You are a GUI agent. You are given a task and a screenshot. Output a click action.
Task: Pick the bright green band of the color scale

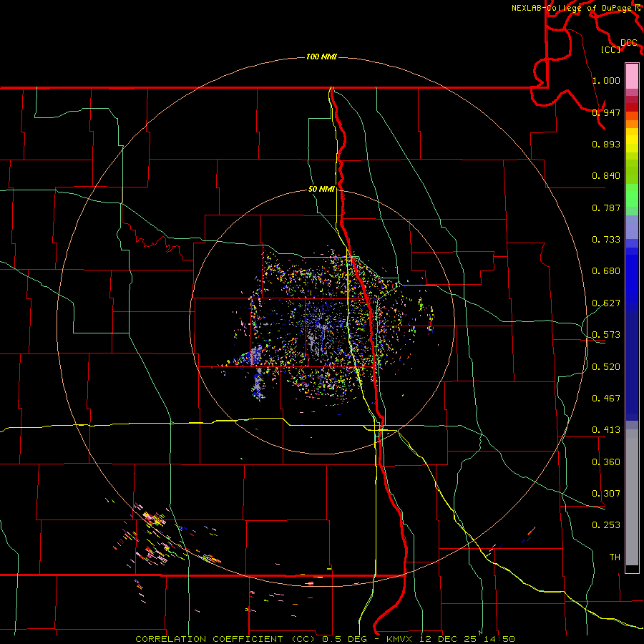(x=632, y=195)
